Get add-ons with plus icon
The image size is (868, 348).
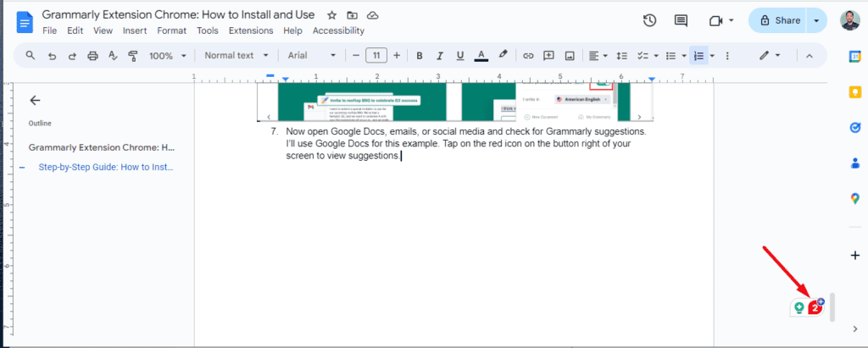tap(854, 255)
